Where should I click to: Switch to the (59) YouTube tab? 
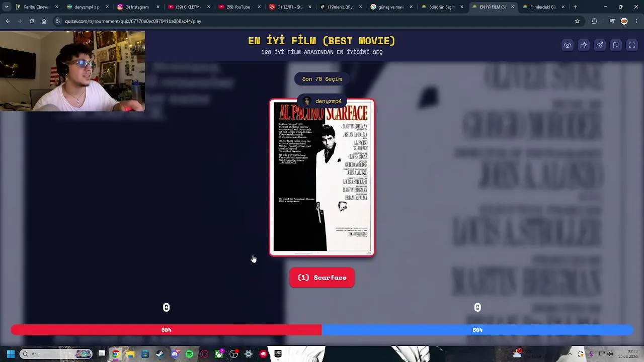point(239,7)
